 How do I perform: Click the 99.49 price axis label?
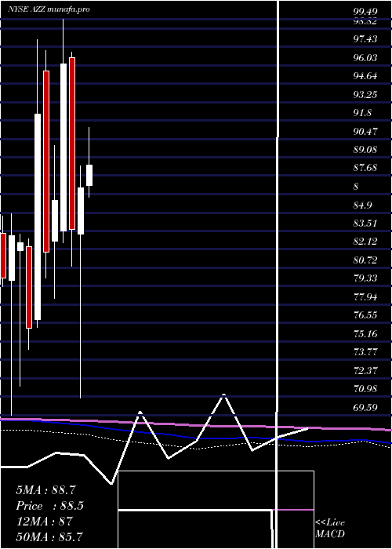365,12
